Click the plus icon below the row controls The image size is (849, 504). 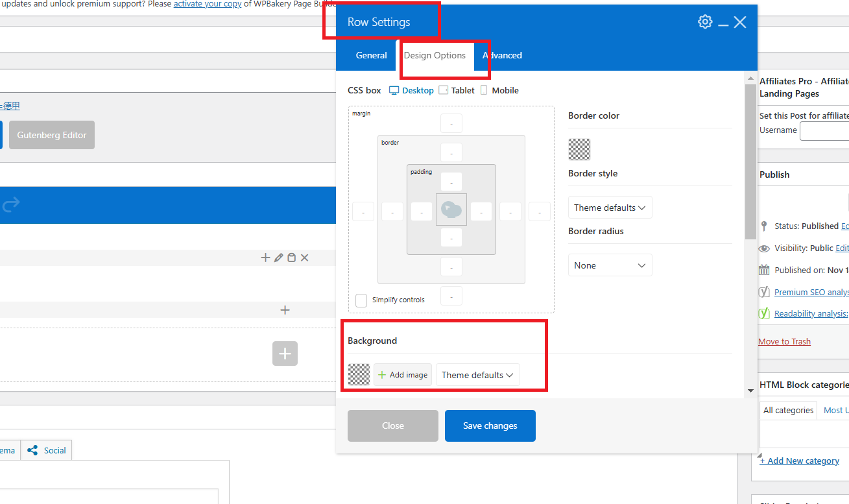coord(285,310)
